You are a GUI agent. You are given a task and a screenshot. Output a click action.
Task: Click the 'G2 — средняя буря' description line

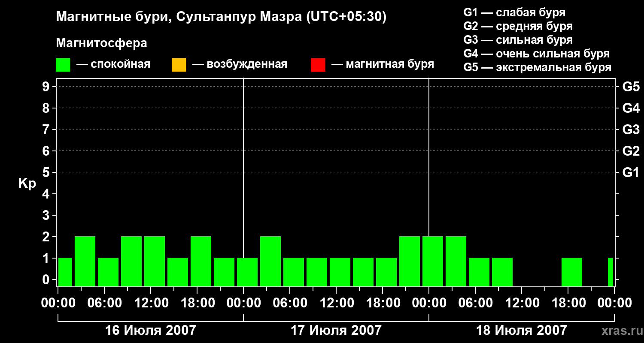tap(518, 26)
